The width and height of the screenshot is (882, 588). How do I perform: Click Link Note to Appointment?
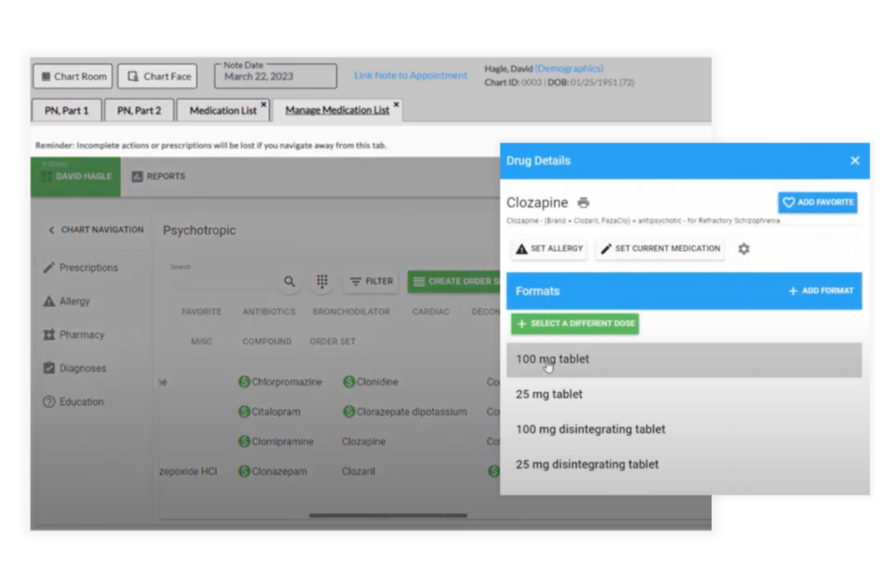pos(410,76)
